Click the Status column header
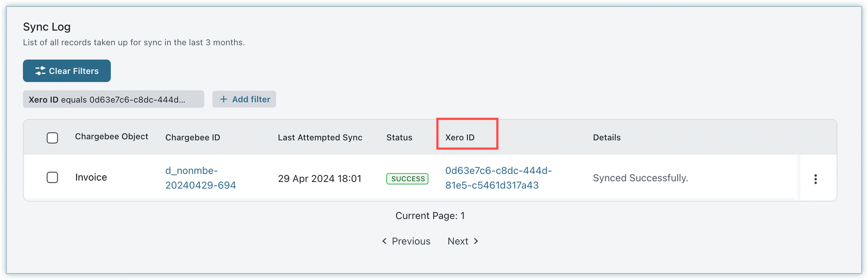Viewport: 868px width, 280px height. click(x=399, y=137)
